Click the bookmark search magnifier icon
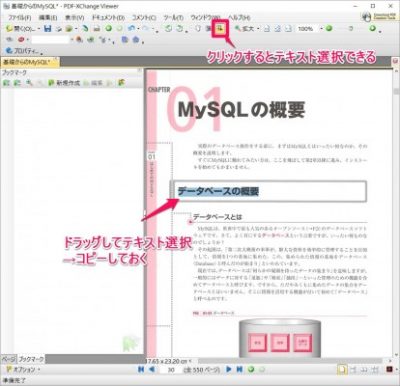The width and height of the screenshot is (400, 386). point(29,83)
